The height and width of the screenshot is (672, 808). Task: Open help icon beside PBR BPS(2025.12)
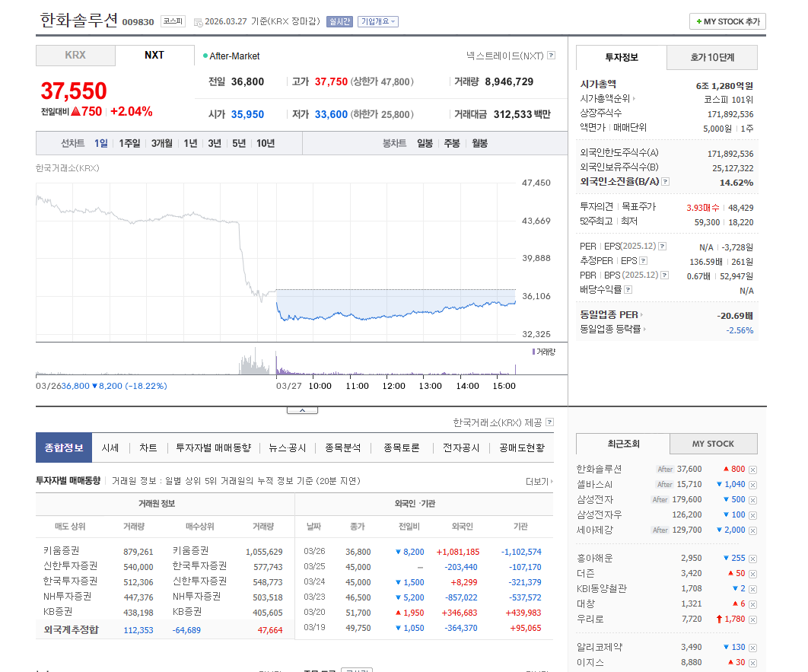[x=665, y=275]
